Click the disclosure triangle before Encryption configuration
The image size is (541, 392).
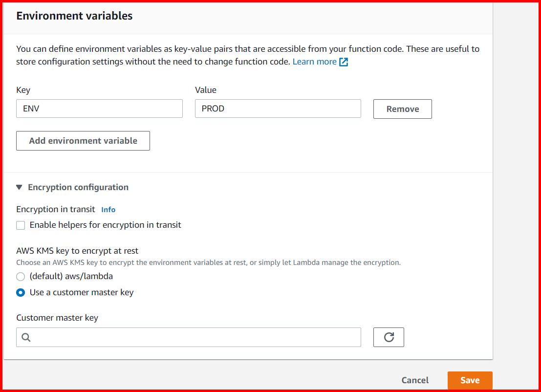(19, 187)
